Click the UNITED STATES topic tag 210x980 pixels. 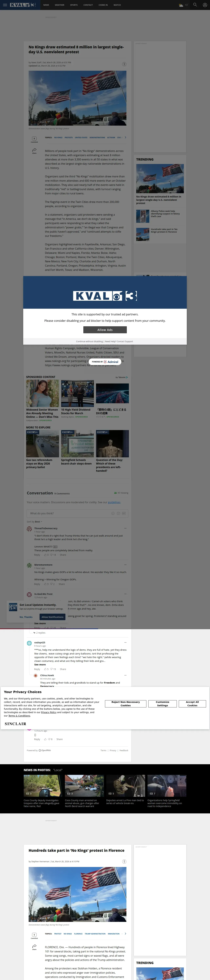[x=81, y=138]
